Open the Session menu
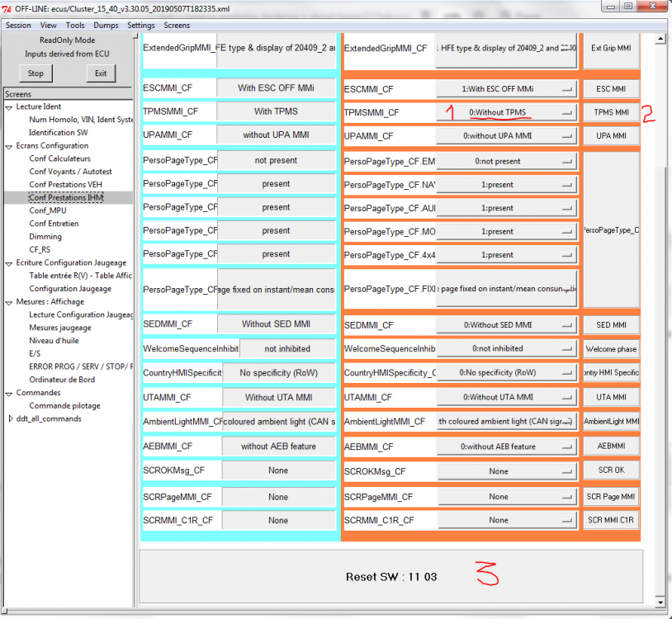 click(18, 26)
